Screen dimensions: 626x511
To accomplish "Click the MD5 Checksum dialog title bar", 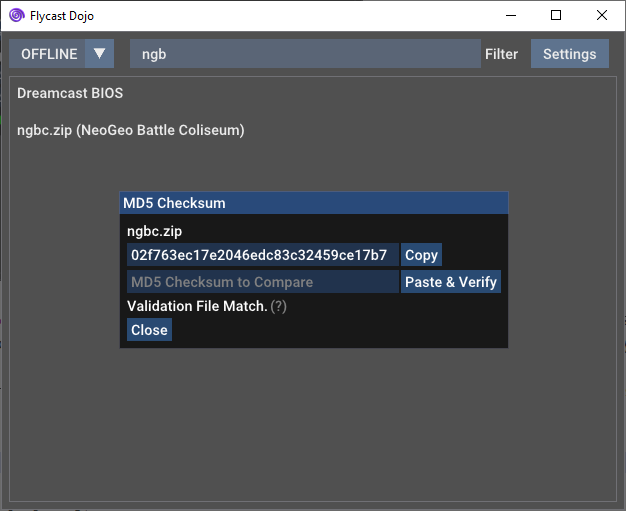I will point(314,203).
